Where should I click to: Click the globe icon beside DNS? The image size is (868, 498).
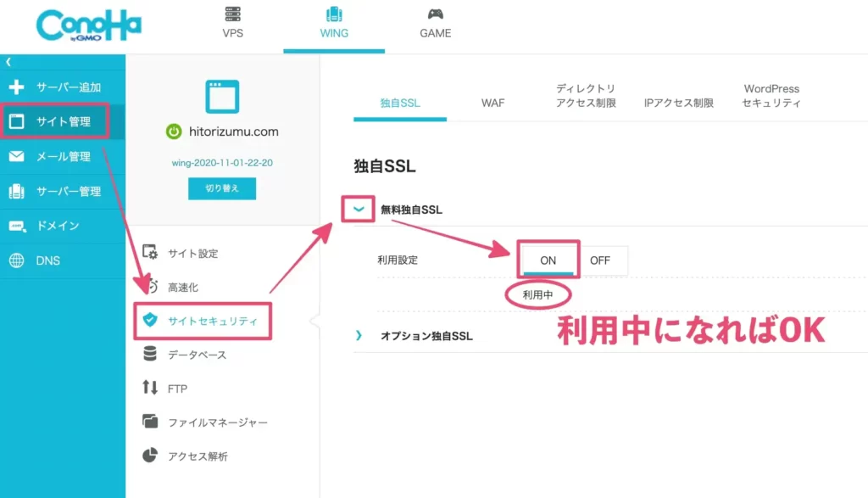click(x=17, y=260)
